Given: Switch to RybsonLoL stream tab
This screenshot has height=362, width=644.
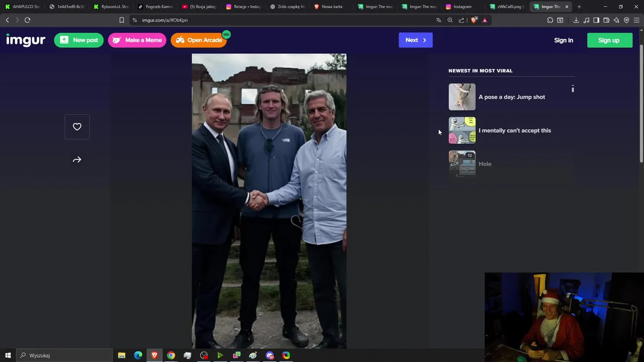Looking at the screenshot, I should pyautogui.click(x=111, y=7).
